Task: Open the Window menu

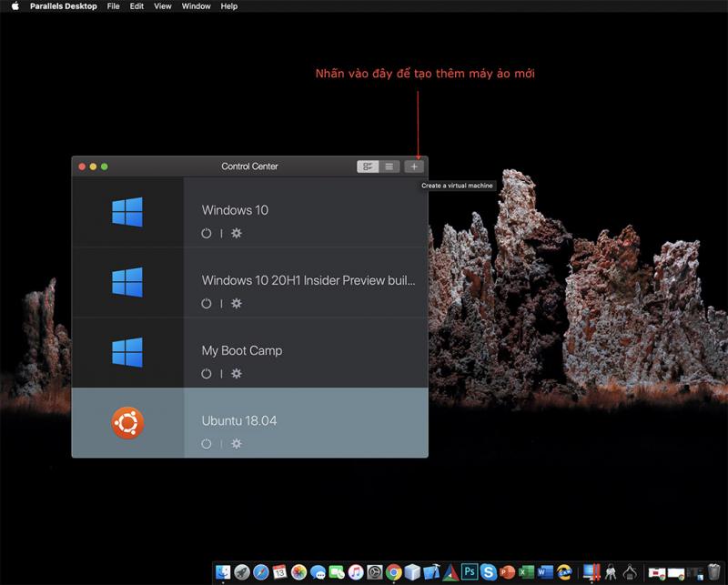Action: tap(196, 6)
